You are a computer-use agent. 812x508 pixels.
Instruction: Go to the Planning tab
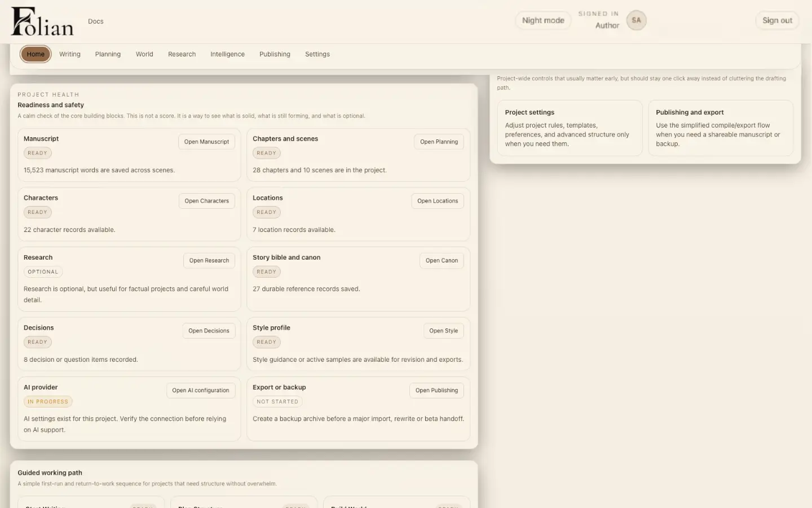(x=108, y=54)
